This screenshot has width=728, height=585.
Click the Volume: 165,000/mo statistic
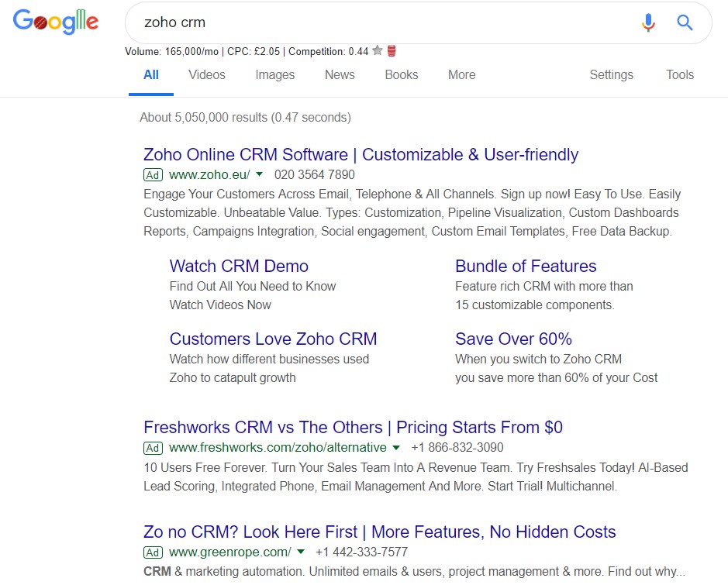point(171,51)
